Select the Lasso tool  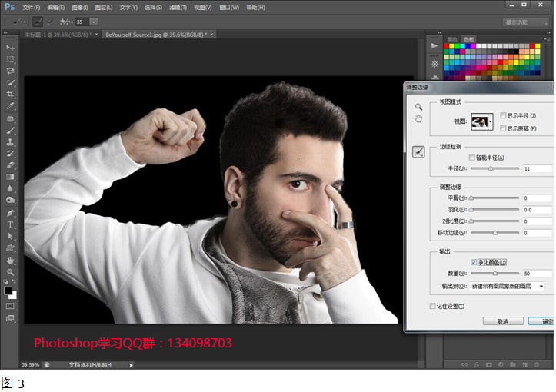(10, 71)
